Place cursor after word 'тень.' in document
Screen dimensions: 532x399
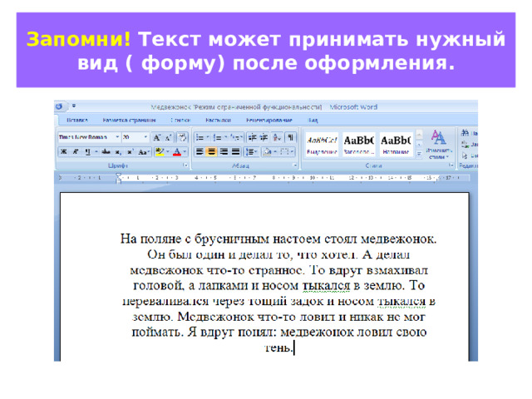(293, 348)
